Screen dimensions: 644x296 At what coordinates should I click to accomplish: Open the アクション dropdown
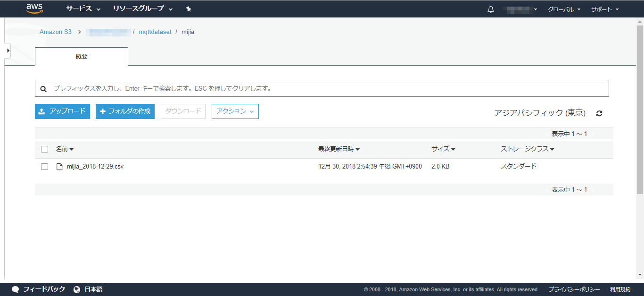(x=235, y=111)
